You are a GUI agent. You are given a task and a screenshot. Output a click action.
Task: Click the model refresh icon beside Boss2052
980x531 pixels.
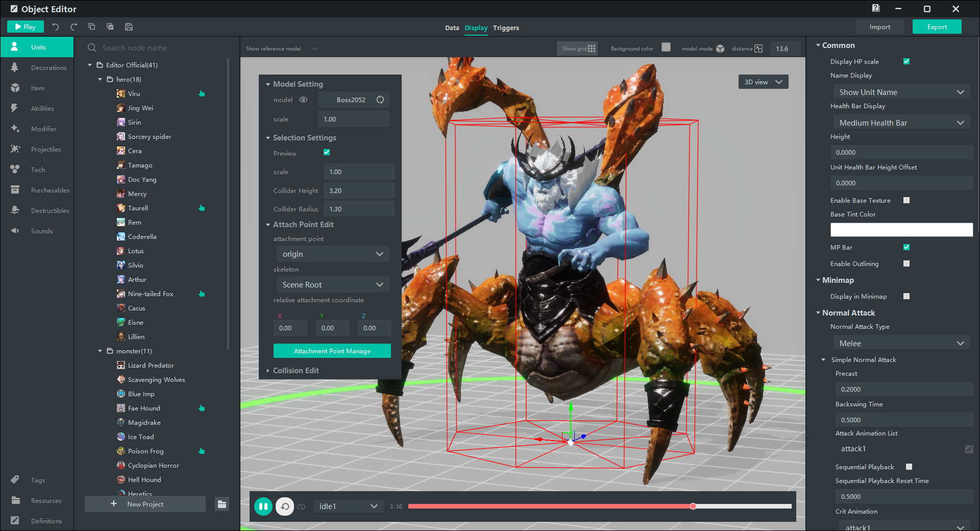point(380,100)
